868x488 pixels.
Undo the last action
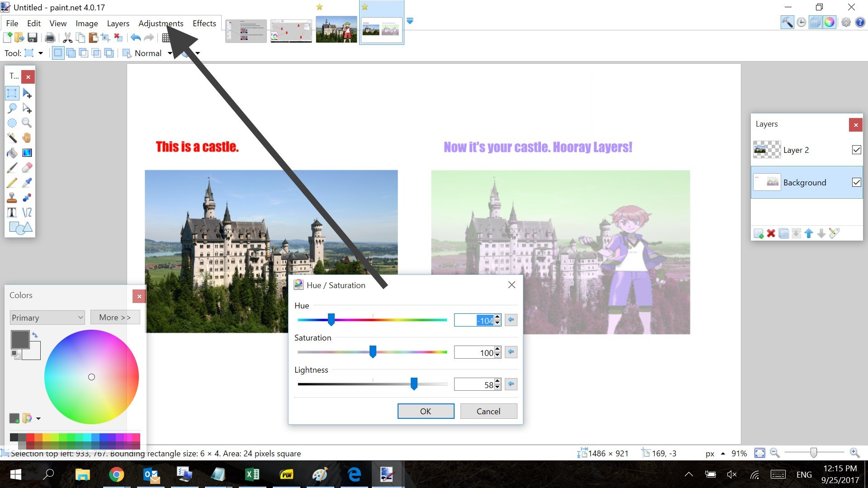tap(136, 38)
